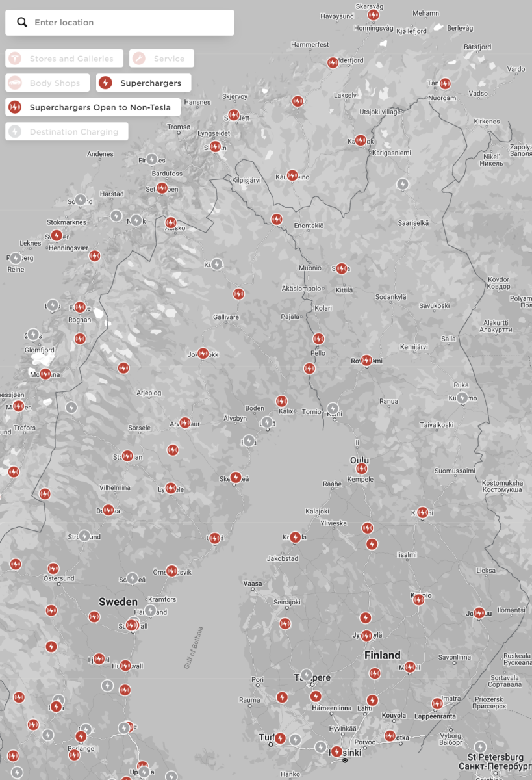Open the Supercharger pin at Ljusdal

tap(99, 658)
